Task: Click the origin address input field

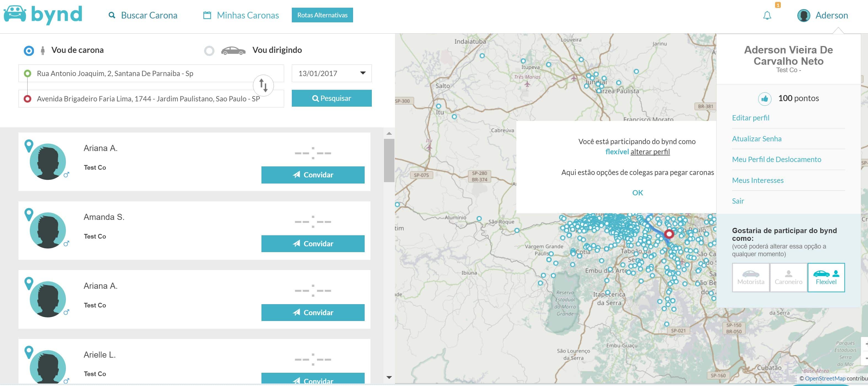Action: 151,73
